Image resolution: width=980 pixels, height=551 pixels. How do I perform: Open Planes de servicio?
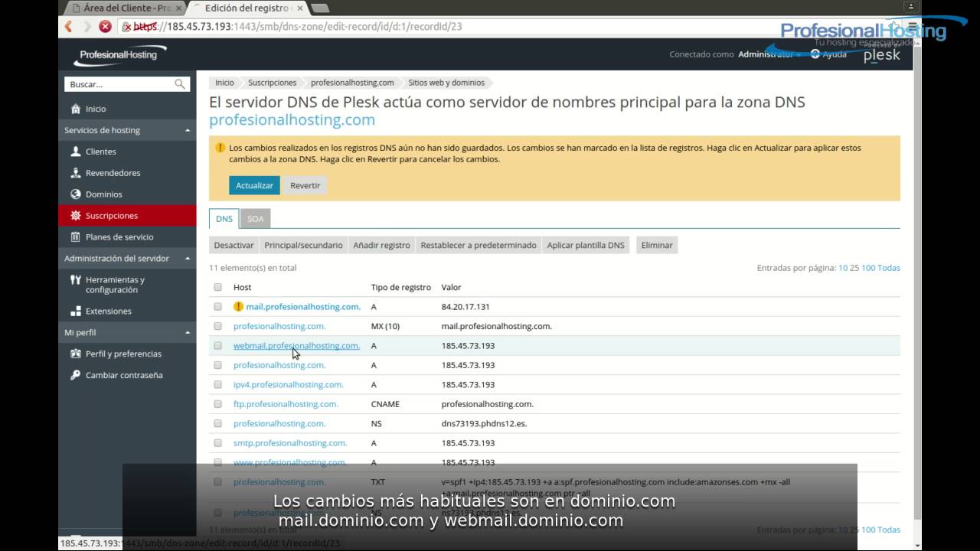pyautogui.click(x=119, y=237)
